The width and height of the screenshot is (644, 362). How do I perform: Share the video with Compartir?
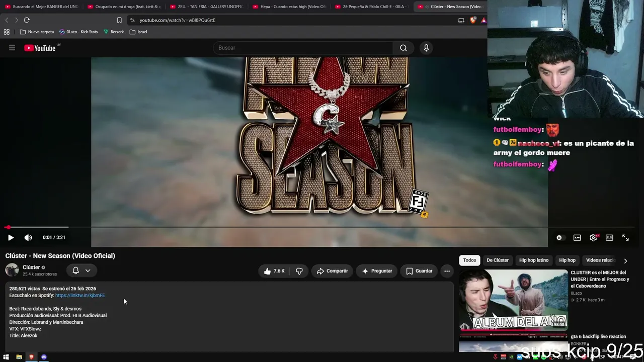point(332,271)
